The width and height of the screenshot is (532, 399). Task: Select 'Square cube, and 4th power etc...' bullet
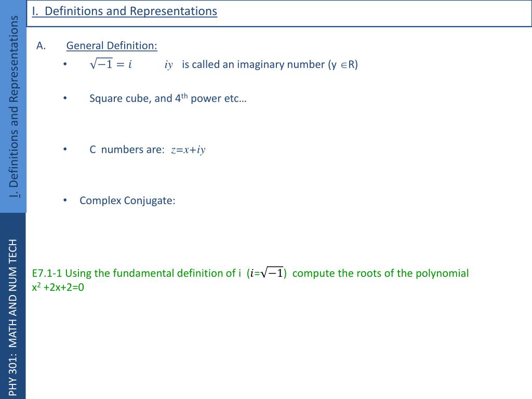[x=168, y=98]
